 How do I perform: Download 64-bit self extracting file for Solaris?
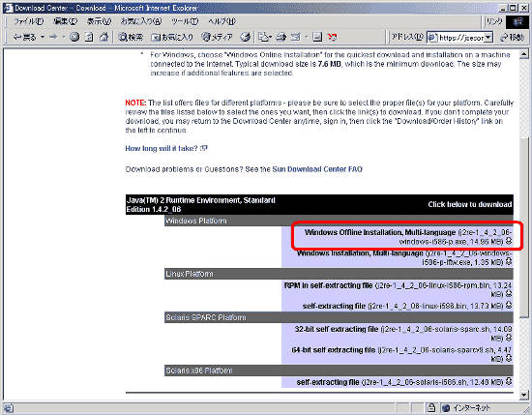click(333, 350)
